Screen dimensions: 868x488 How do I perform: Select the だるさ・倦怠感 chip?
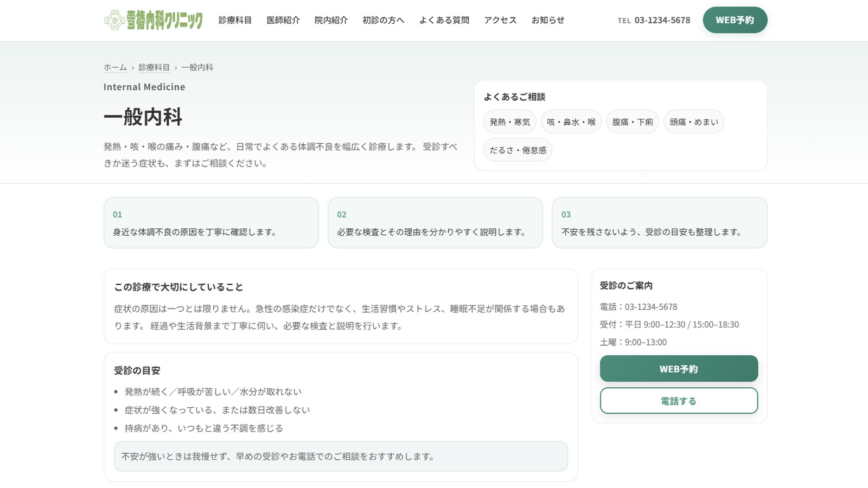(x=518, y=150)
